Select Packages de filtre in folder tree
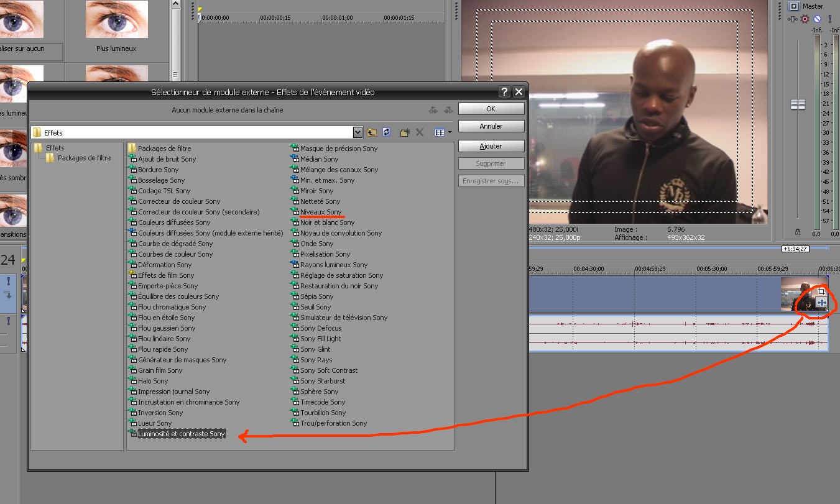This screenshot has height=504, width=840. (84, 158)
